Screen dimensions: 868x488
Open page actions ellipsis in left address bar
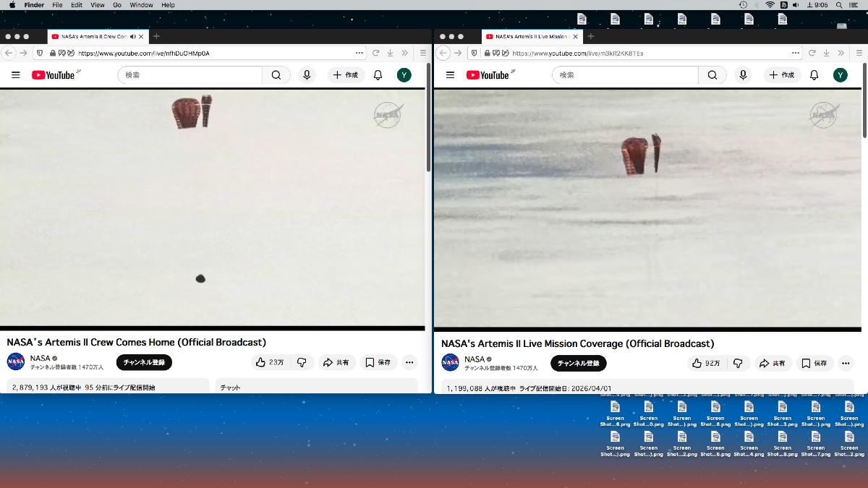359,53
